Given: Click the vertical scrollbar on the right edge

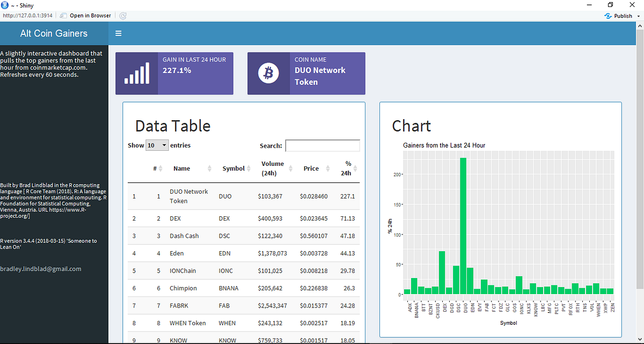Looking at the screenshot, I should coord(640,161).
